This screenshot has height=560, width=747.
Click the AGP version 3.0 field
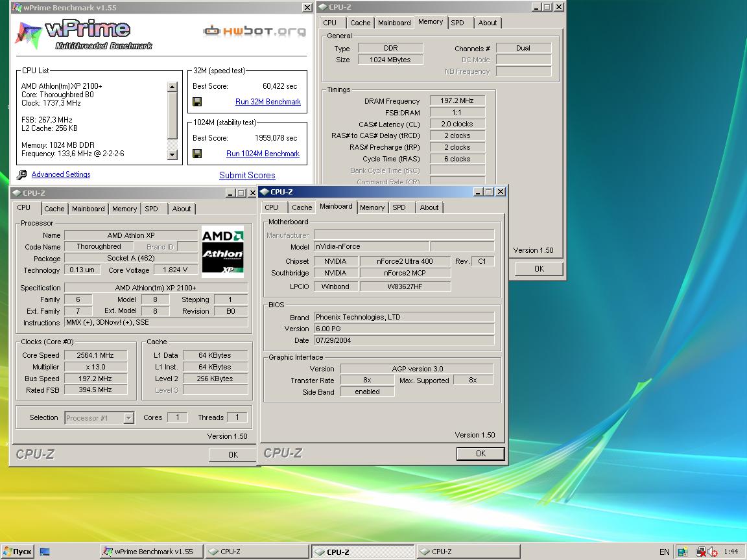pyautogui.click(x=417, y=369)
